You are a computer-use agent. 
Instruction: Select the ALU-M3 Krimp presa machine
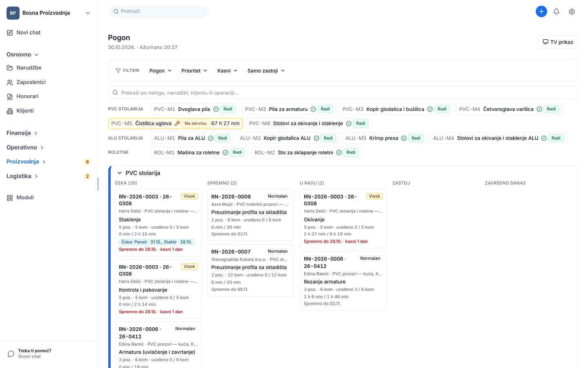tap(384, 138)
